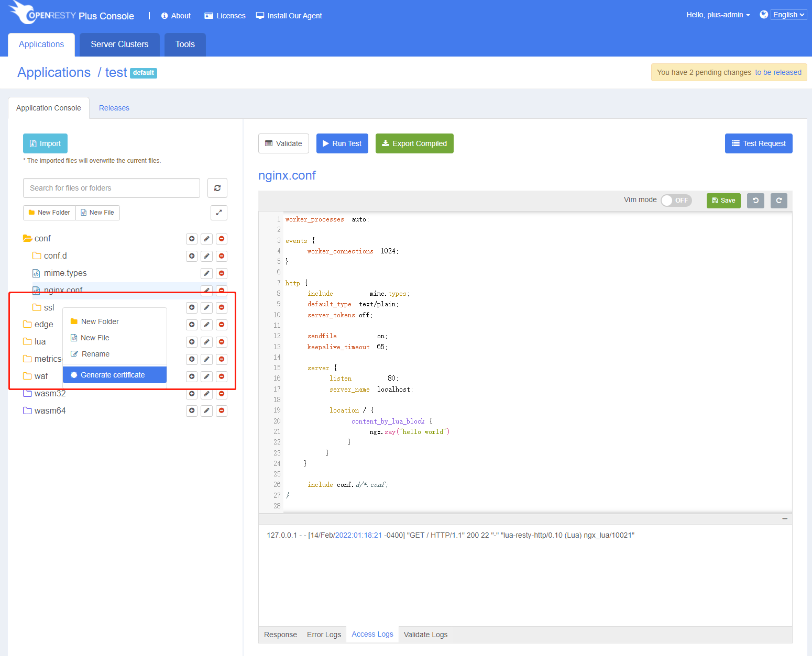
Task: Open the Error Logs tab
Action: (324, 635)
